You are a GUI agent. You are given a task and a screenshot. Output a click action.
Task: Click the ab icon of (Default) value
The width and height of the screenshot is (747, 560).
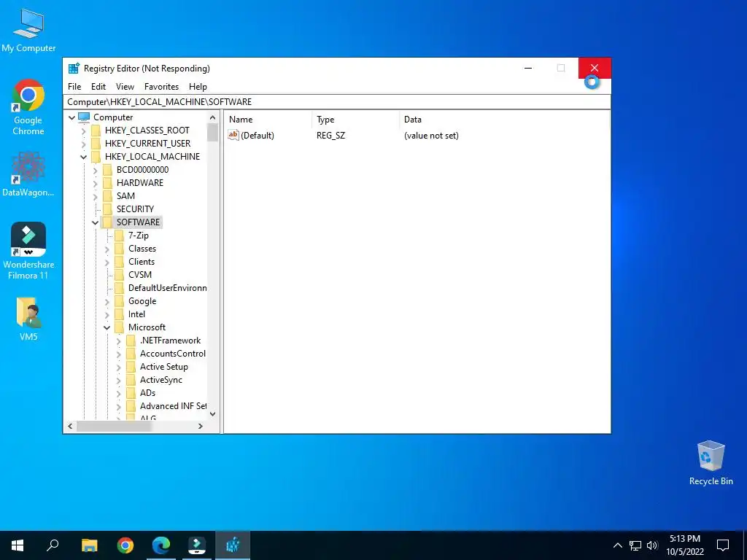pyautogui.click(x=233, y=135)
